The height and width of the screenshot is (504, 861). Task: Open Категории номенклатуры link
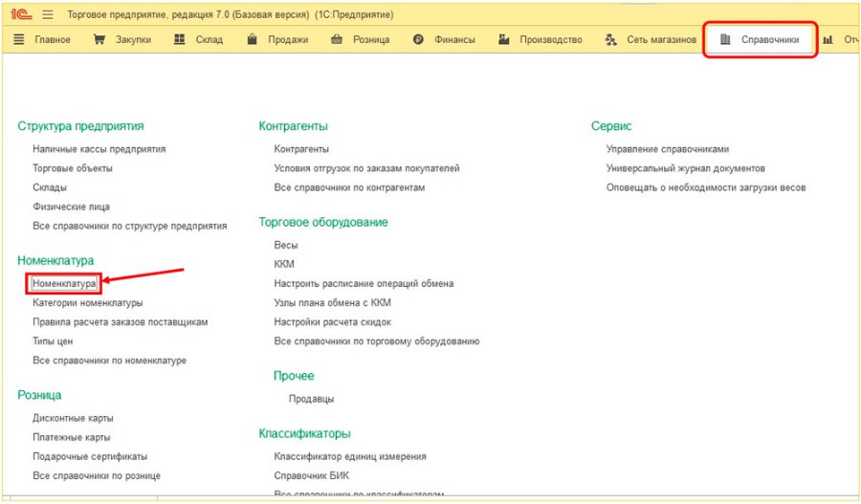88,303
